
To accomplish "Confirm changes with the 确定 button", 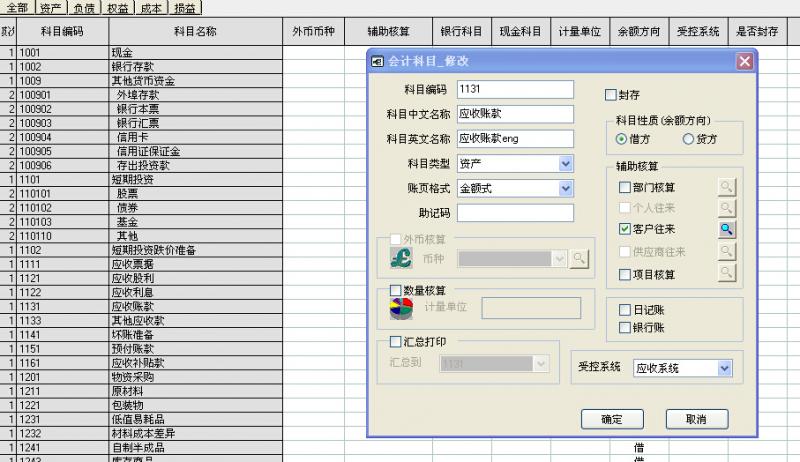I will [612, 419].
